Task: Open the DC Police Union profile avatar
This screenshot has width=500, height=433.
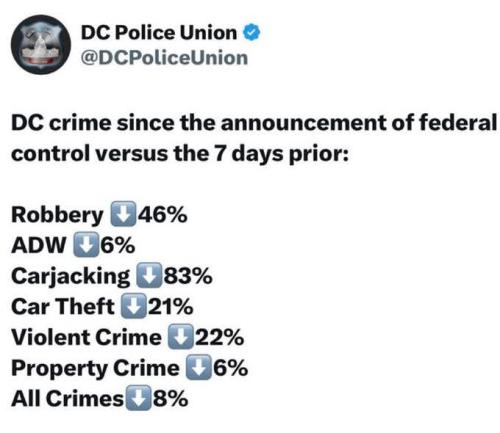Action: tap(41, 45)
